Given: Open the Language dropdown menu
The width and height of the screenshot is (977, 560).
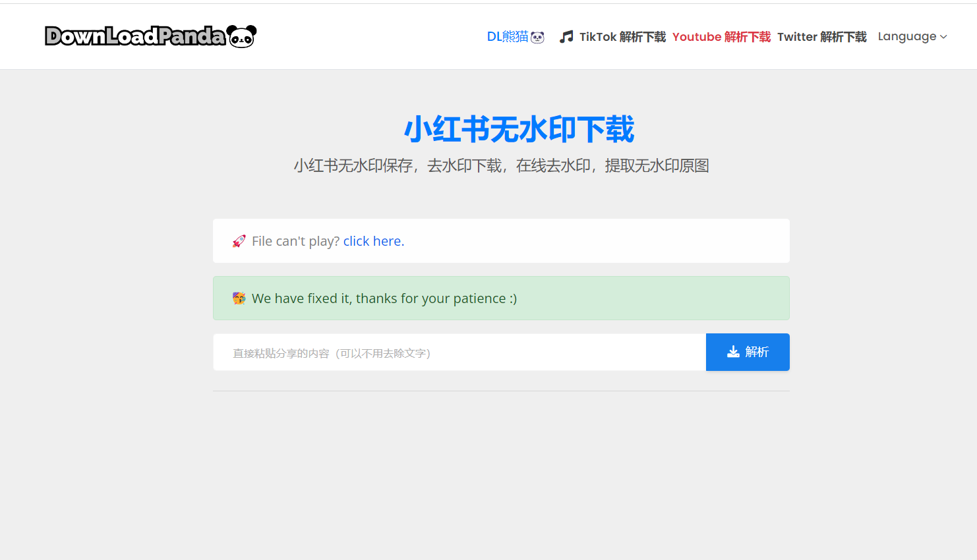Looking at the screenshot, I should coord(907,37).
